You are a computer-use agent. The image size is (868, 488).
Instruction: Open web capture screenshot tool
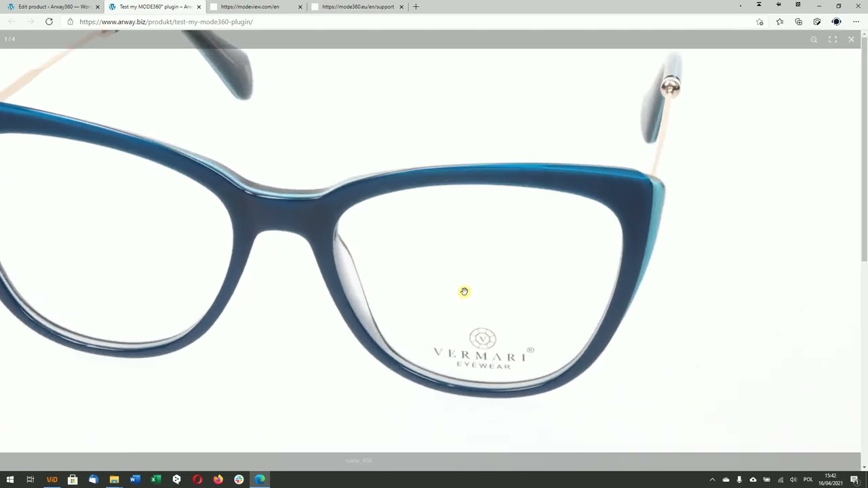click(817, 22)
